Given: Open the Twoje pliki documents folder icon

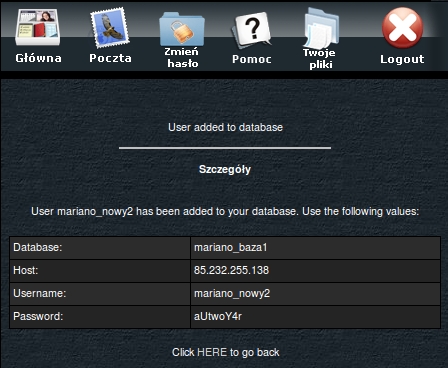Looking at the screenshot, I should click(321, 28).
